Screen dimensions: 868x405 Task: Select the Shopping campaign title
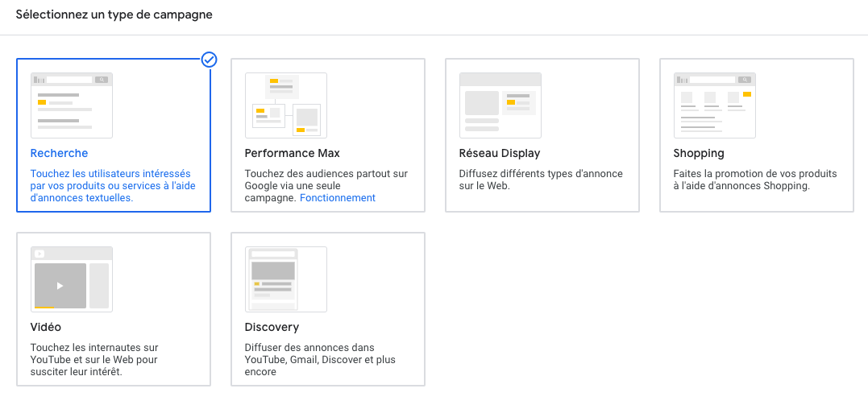coord(698,153)
